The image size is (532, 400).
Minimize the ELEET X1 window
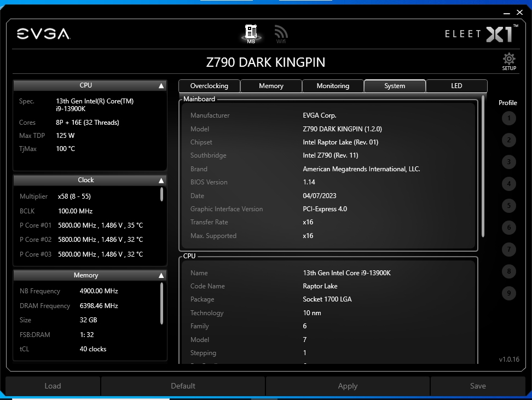point(507,13)
